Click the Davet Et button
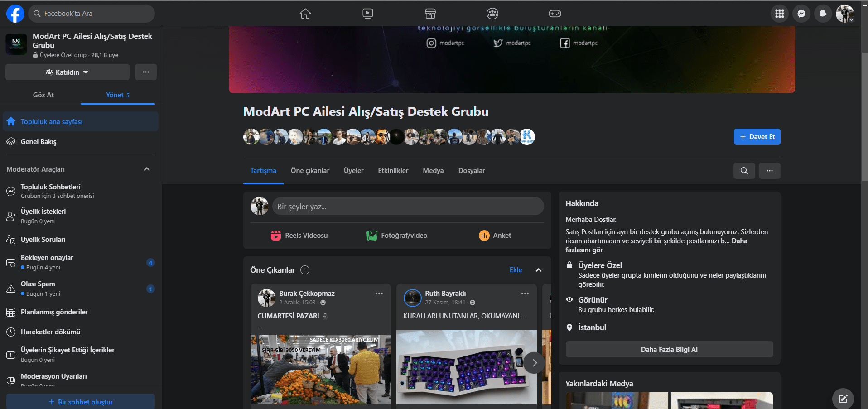Screen dimensions: 868x409 pos(757,137)
